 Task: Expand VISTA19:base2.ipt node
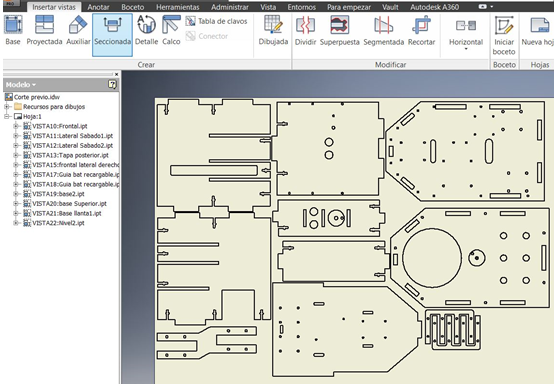pyautogui.click(x=16, y=194)
